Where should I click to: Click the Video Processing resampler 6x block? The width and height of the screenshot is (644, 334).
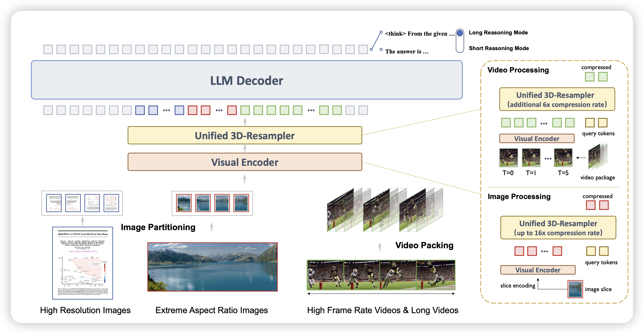click(557, 99)
